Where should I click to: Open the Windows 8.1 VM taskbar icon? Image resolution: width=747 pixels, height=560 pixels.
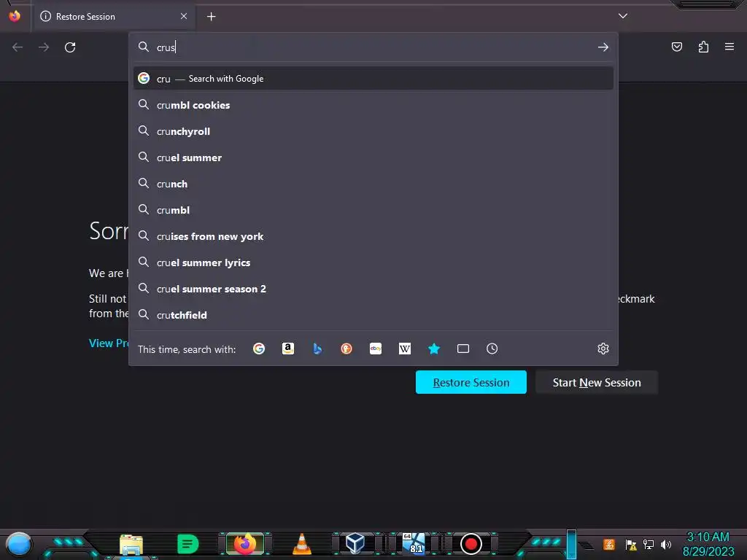(x=414, y=544)
